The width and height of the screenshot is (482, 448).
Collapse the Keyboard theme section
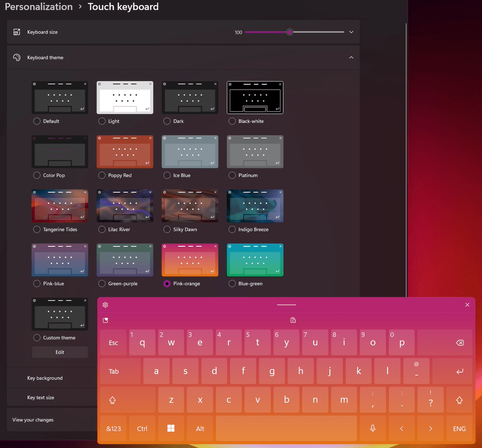[x=351, y=57]
